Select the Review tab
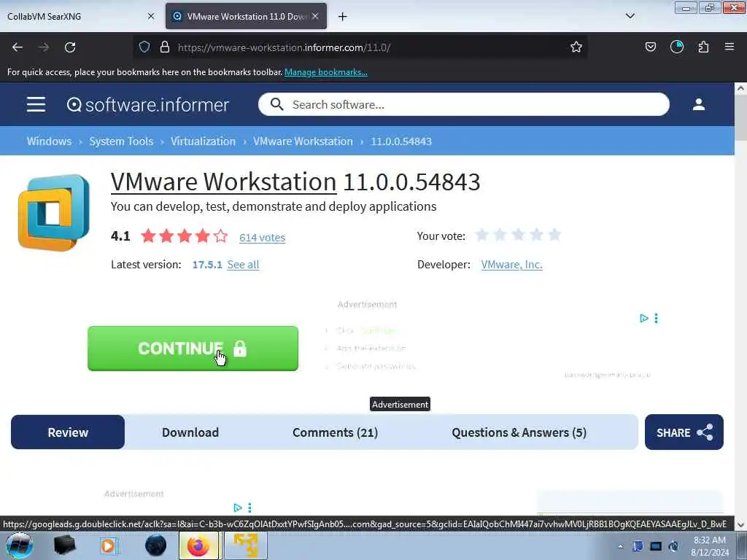747x560 pixels. 68,432
